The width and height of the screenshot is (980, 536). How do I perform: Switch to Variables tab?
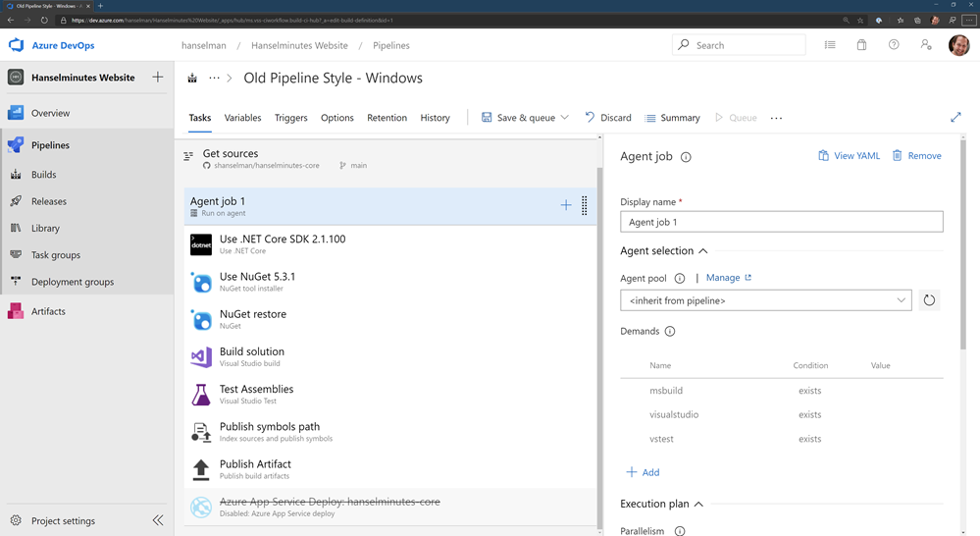click(242, 118)
